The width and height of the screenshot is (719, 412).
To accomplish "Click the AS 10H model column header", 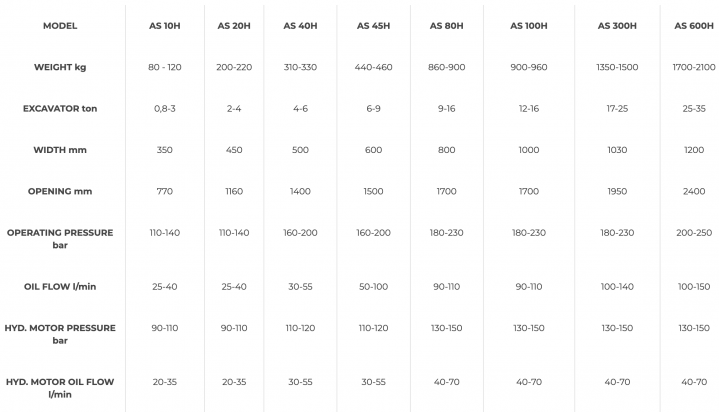I will [165, 25].
